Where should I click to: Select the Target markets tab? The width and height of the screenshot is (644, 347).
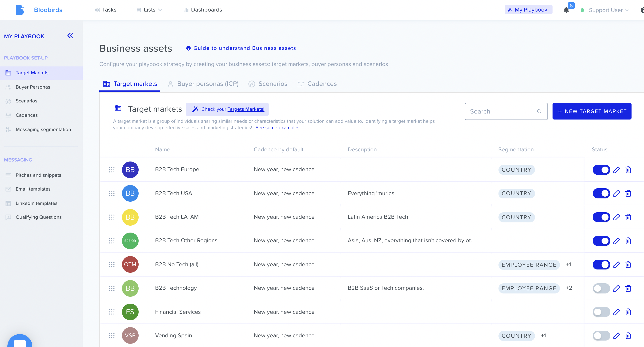pos(130,84)
